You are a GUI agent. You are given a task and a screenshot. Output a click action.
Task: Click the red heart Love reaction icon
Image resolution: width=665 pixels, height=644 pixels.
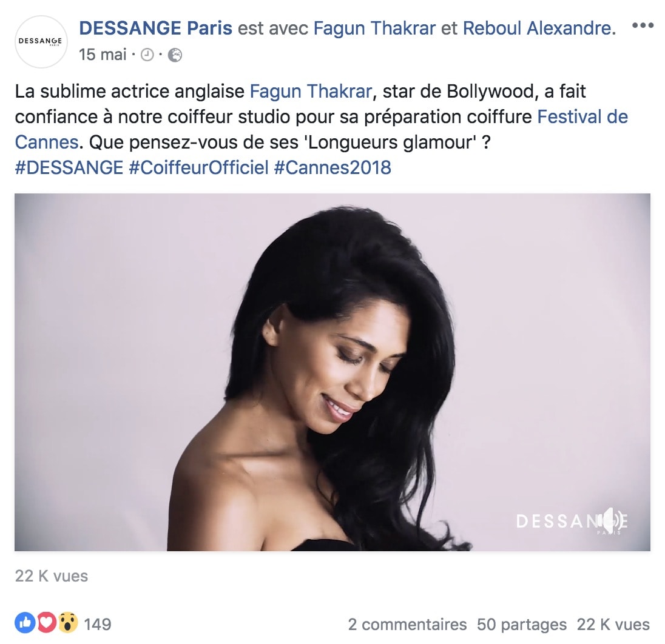pos(47,623)
